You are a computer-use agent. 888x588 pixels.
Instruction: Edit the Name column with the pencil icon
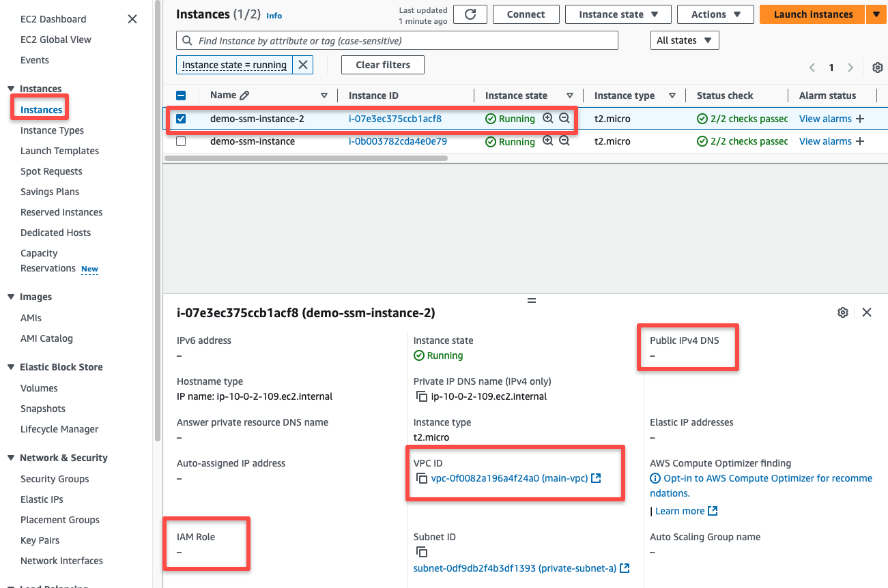pos(244,95)
